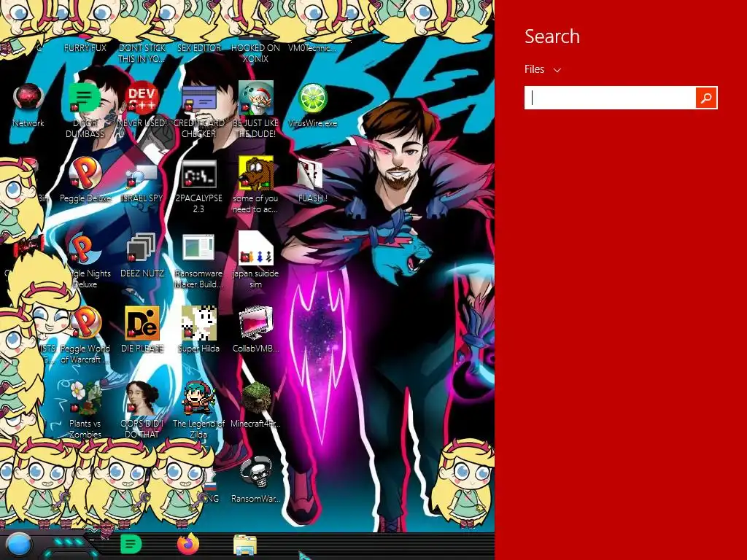Open Peggle Deluxe desktop icon
This screenshot has width=747, height=560.
point(85,174)
